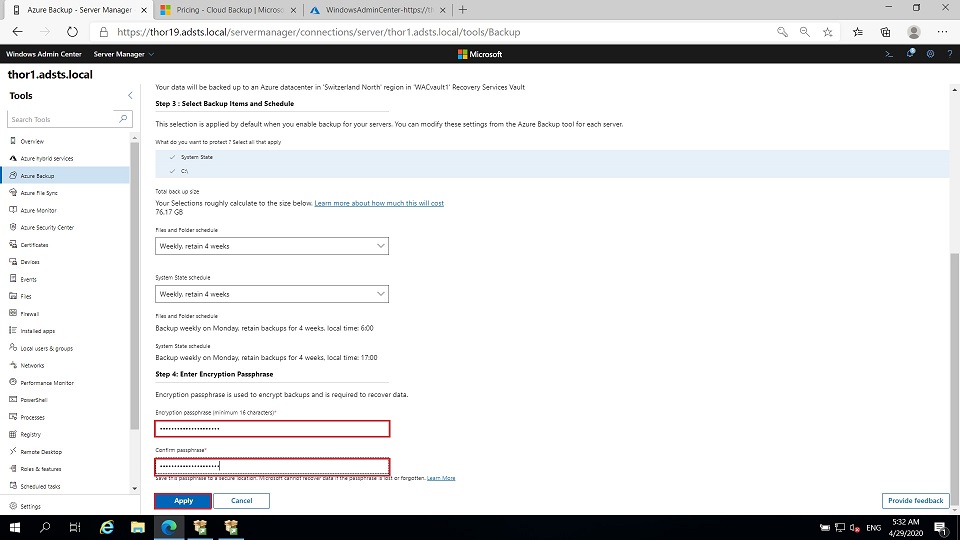Open Local users & groups tool
The image size is (960, 540).
pos(47,348)
